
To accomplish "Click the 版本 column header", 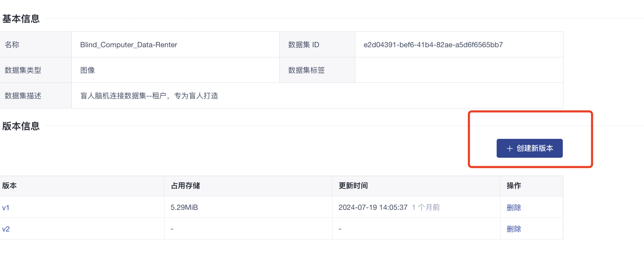I will click(9, 186).
